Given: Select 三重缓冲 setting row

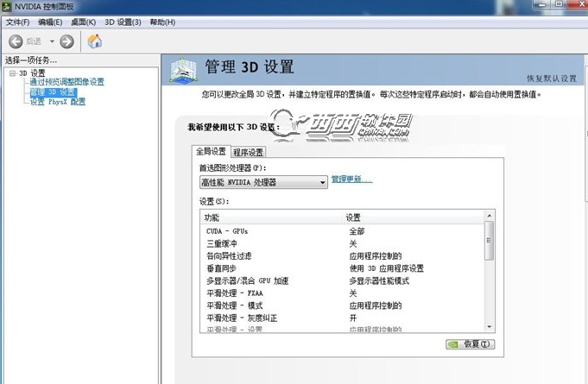Looking at the screenshot, I should click(x=343, y=243).
